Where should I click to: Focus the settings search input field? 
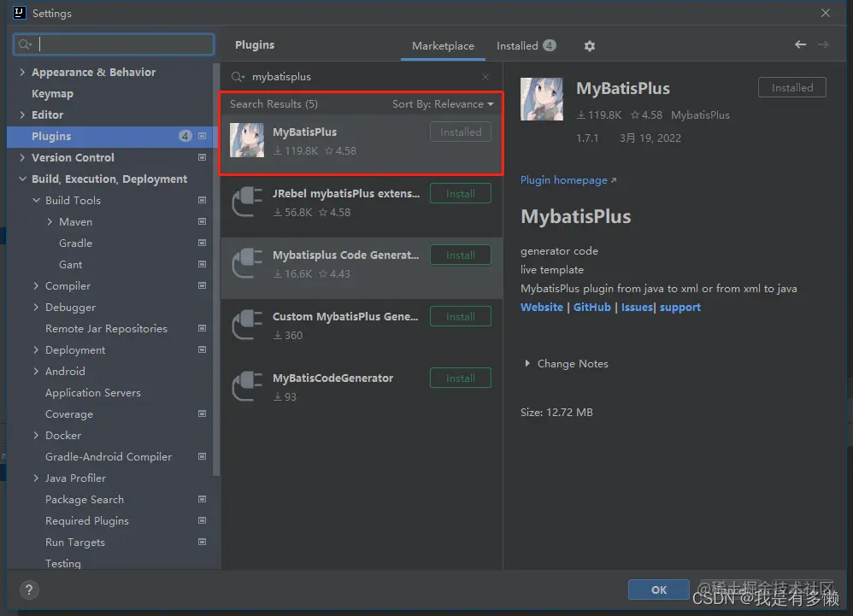114,44
